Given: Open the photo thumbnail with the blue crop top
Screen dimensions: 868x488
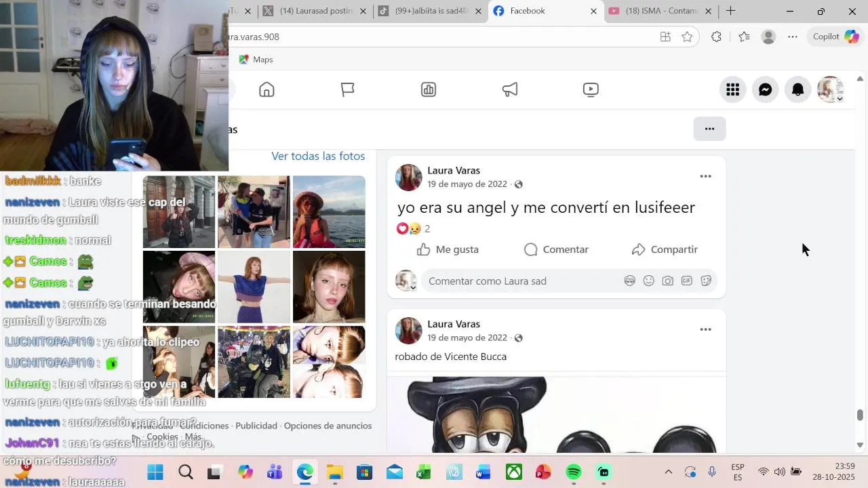Looking at the screenshot, I should (x=254, y=287).
